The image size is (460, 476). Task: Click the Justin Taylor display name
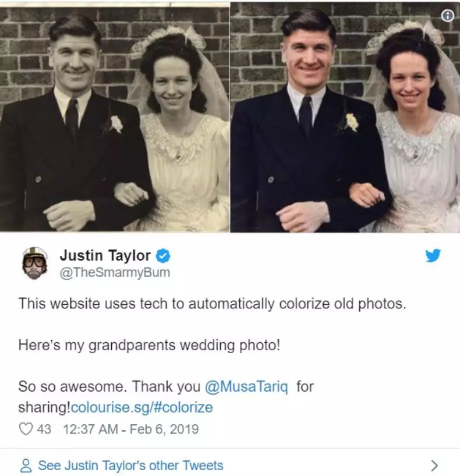[105, 255]
